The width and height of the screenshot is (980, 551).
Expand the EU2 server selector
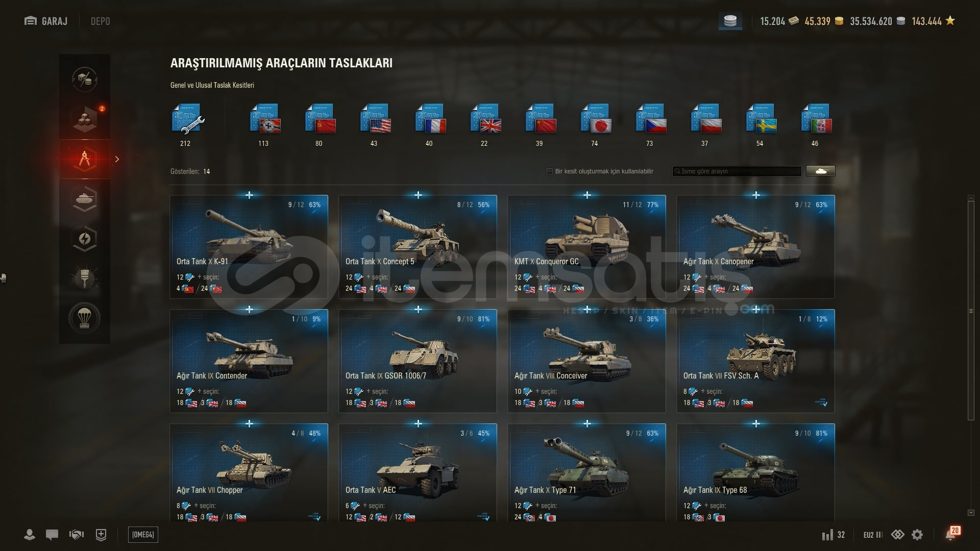pos(873,535)
